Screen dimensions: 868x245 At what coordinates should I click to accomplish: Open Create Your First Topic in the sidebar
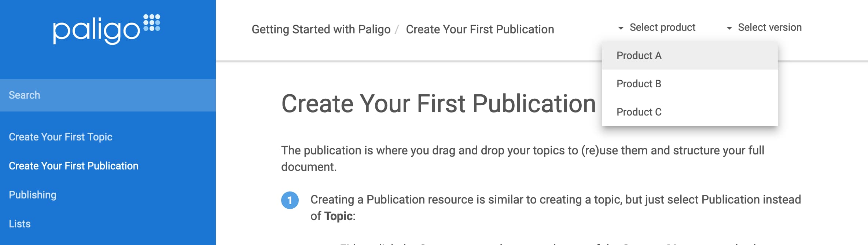[x=60, y=137]
